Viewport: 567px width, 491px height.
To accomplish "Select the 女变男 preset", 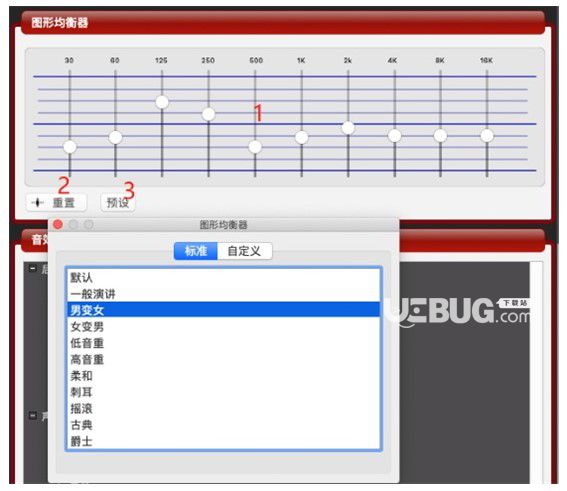I will click(x=223, y=326).
